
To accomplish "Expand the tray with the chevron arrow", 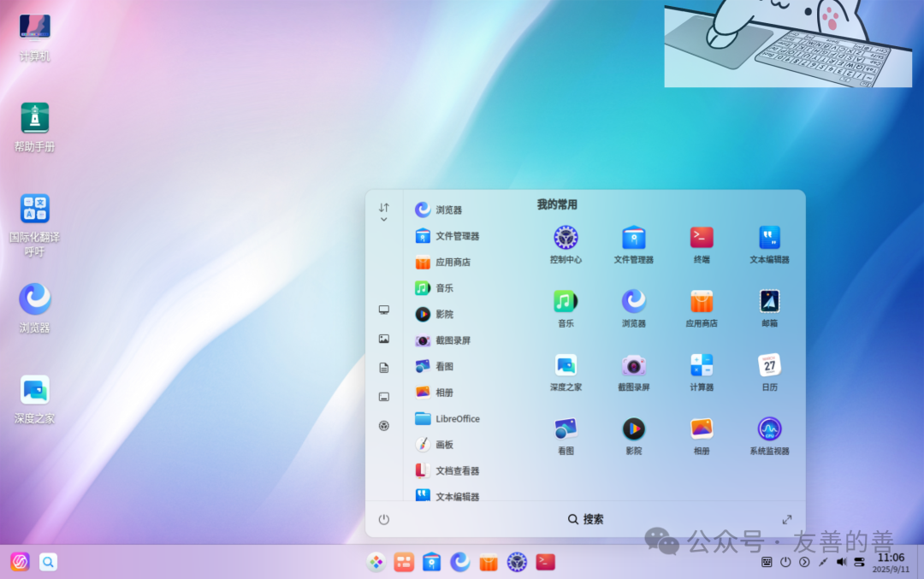I will tap(804, 562).
